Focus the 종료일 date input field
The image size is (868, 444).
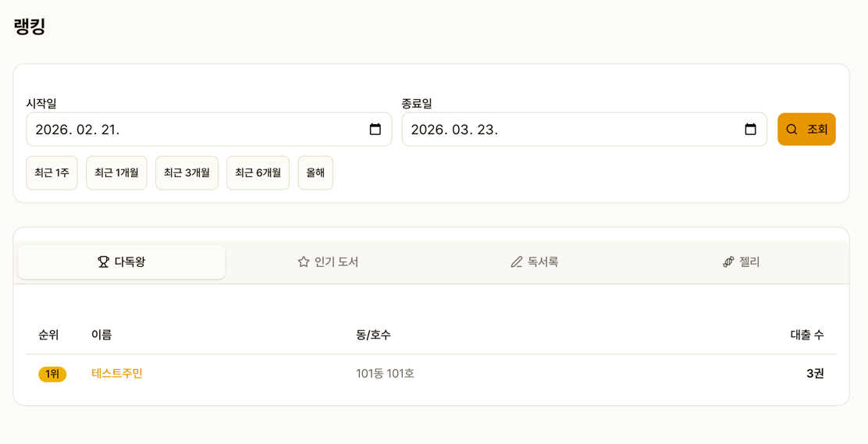tap(570, 130)
